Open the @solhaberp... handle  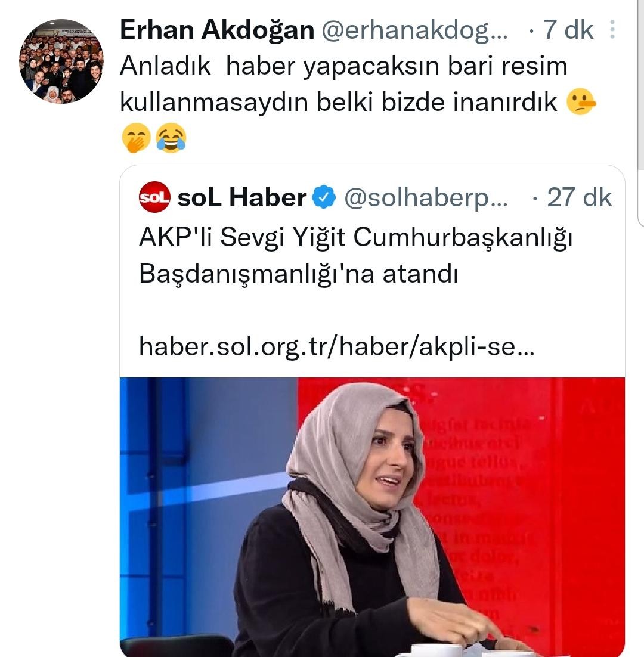coord(426,198)
